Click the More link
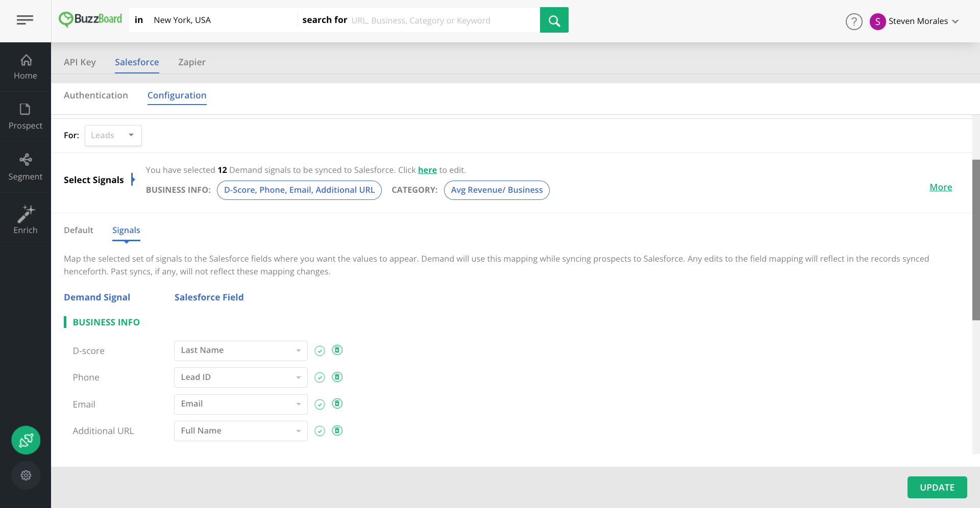This screenshot has width=980, height=508. [x=941, y=187]
